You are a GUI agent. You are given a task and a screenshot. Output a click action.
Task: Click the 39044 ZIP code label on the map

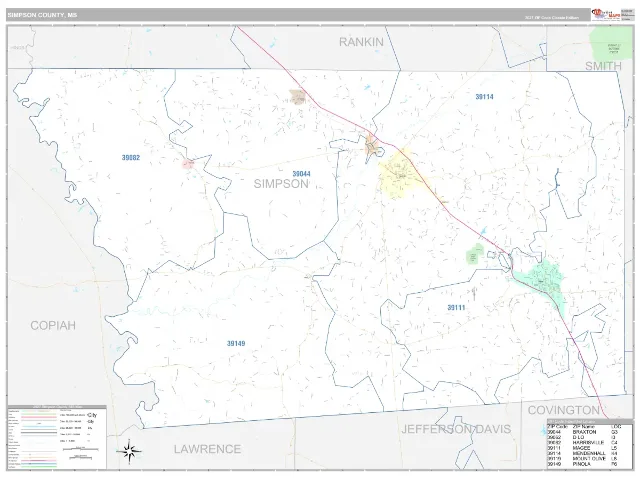coord(302,173)
